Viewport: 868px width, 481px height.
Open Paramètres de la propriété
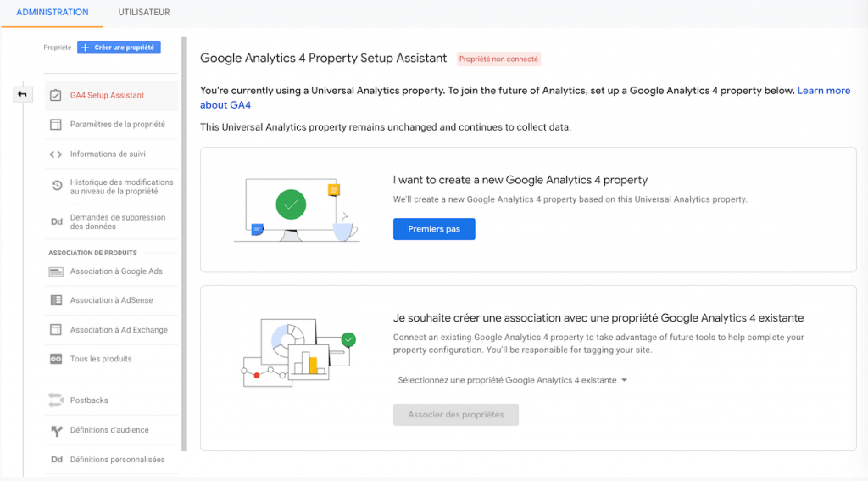[111, 125]
